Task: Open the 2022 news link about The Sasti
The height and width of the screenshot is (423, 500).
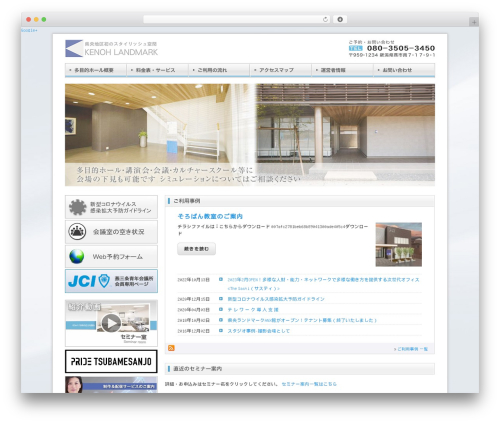Action: (323, 284)
